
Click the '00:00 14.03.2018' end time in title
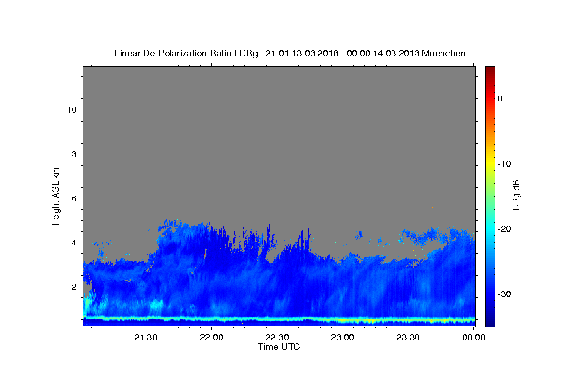click(x=383, y=53)
